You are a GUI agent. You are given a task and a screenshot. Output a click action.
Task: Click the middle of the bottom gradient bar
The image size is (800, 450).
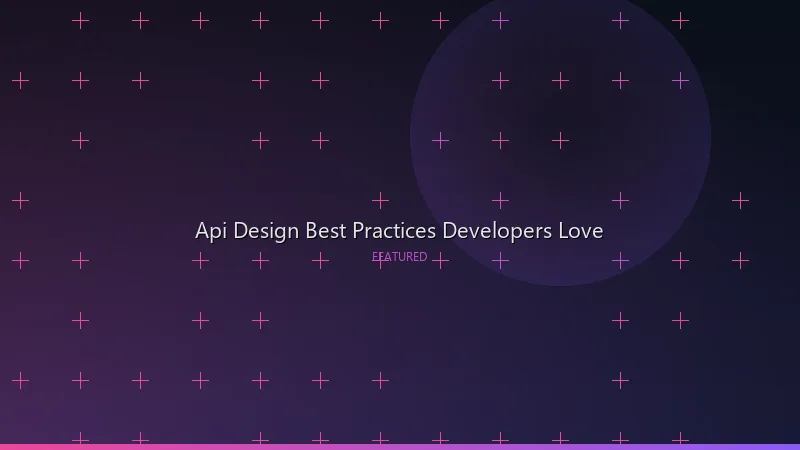pos(400,447)
